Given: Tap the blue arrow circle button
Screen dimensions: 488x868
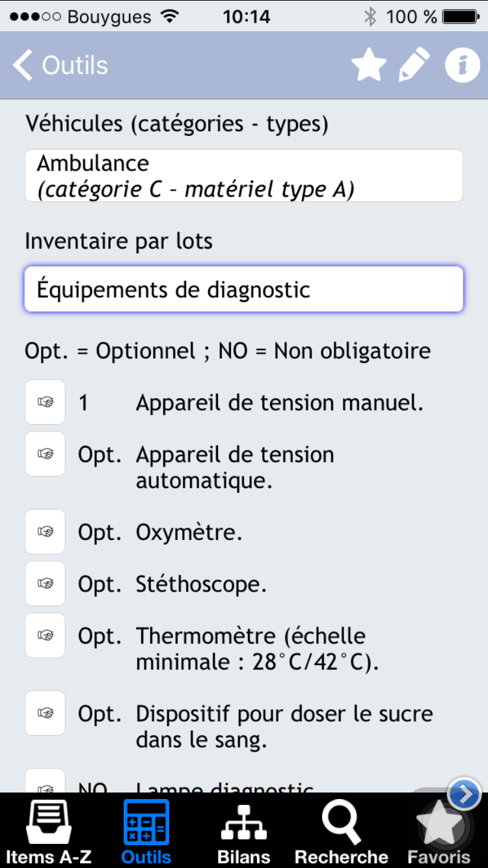Looking at the screenshot, I should coord(465,794).
